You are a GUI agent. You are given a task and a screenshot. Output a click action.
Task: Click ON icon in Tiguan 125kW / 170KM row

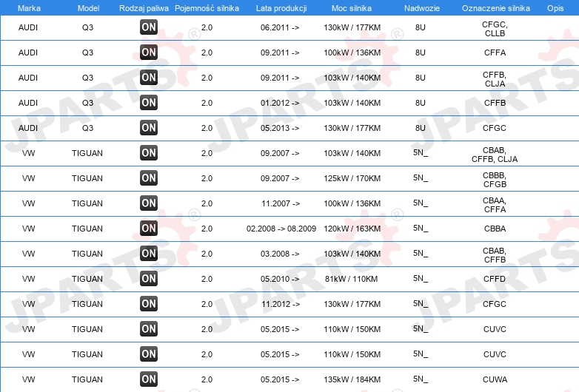point(148,178)
